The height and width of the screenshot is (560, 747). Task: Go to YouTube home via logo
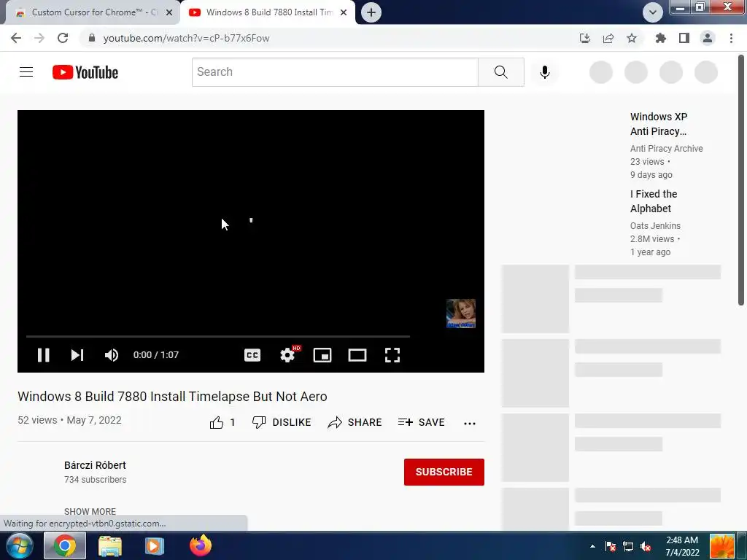pos(85,72)
